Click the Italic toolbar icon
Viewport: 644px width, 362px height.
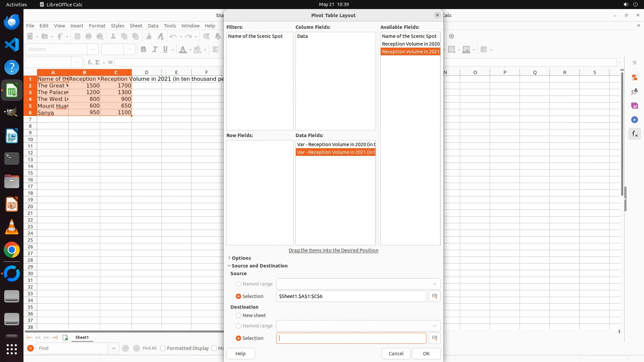click(x=155, y=50)
